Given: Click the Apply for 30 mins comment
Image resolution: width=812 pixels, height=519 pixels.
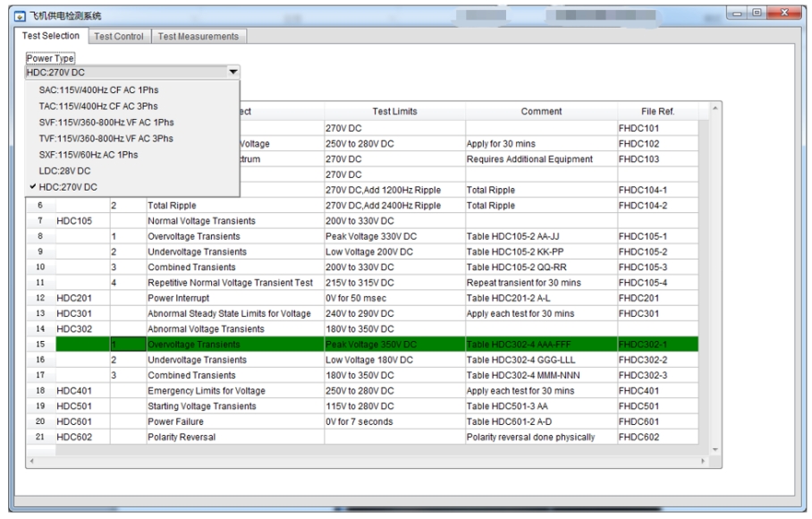Looking at the screenshot, I should 541,143.
